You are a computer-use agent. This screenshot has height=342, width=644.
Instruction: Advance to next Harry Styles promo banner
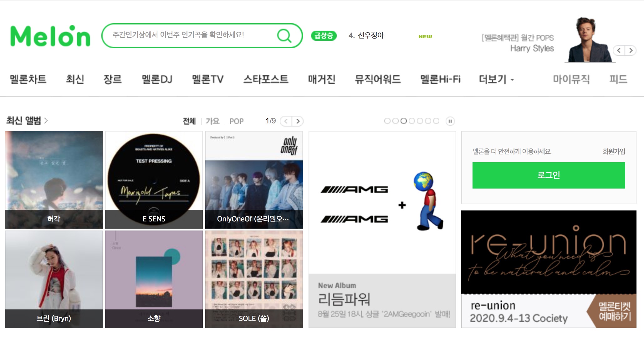tap(631, 50)
